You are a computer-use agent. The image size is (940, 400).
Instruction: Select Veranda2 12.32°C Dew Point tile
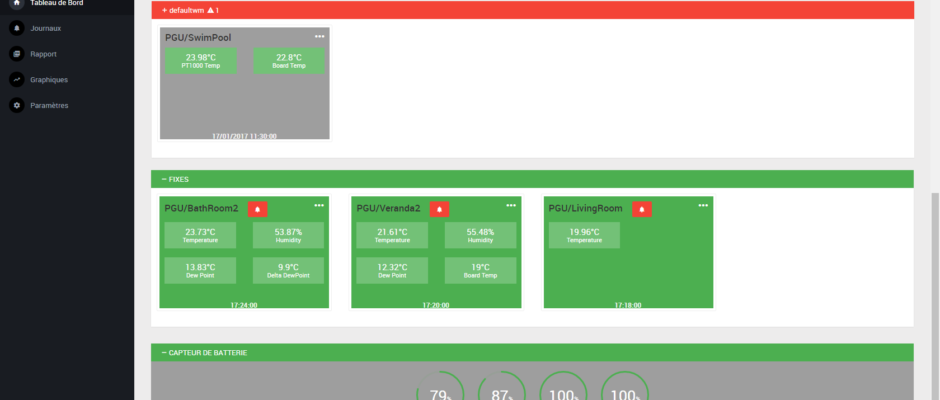click(392, 270)
